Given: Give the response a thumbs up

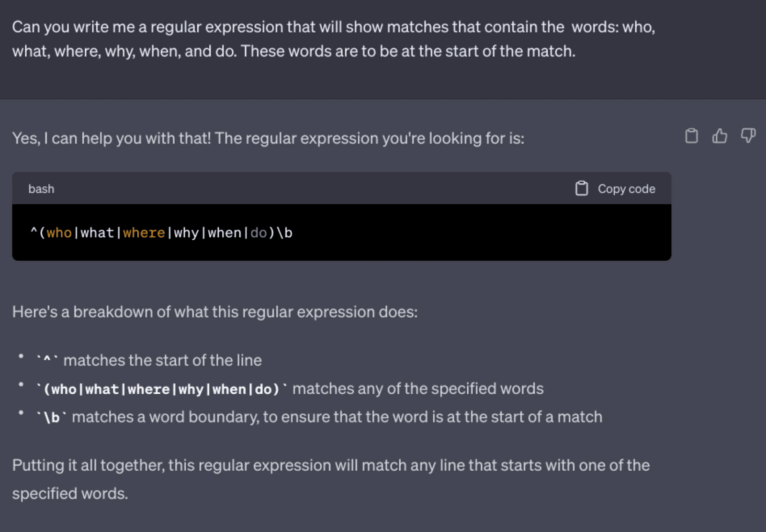Looking at the screenshot, I should pyautogui.click(x=720, y=136).
